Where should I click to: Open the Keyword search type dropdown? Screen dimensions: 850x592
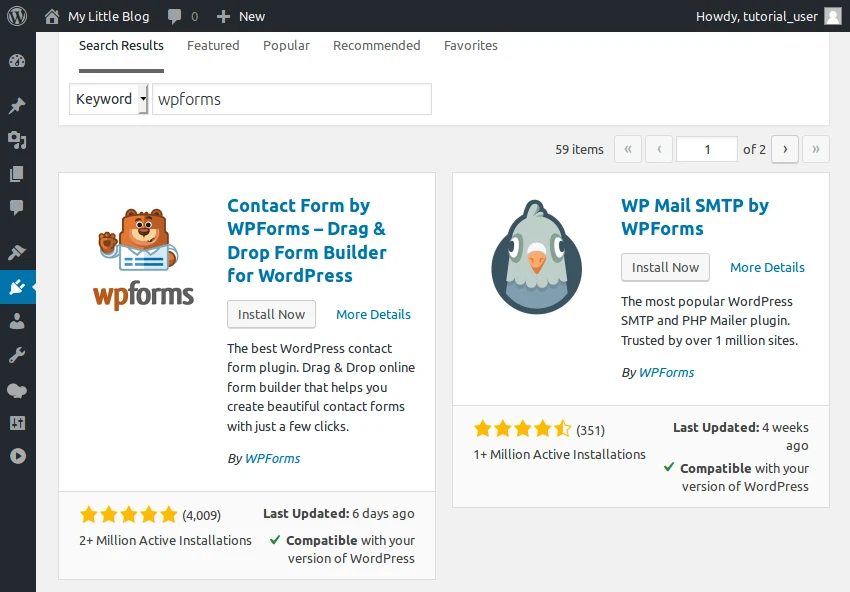(x=109, y=99)
